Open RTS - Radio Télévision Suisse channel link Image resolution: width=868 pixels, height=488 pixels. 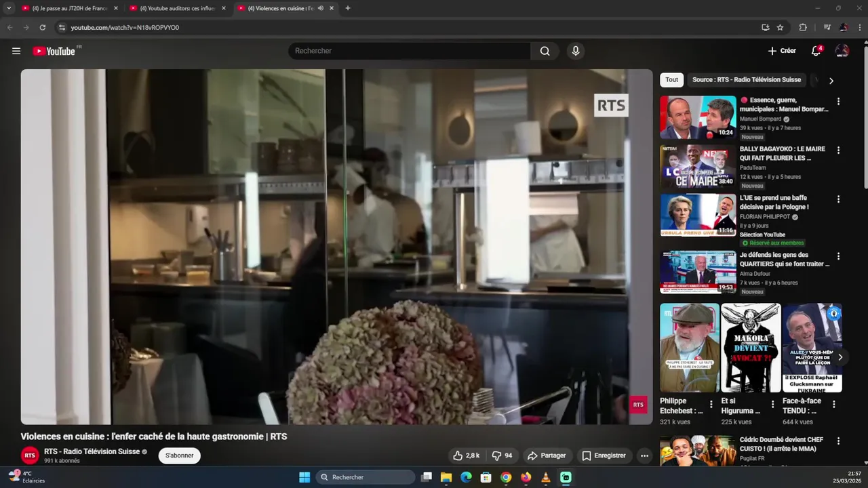[x=92, y=451]
